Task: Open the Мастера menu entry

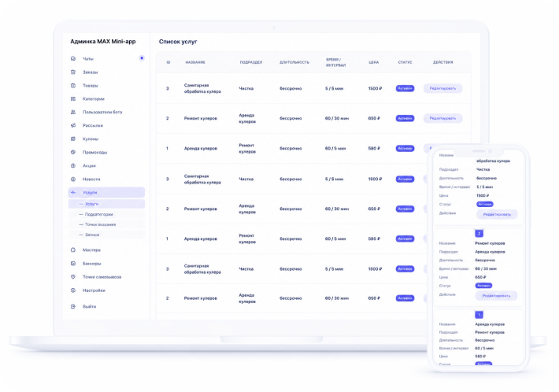Action: [91, 250]
